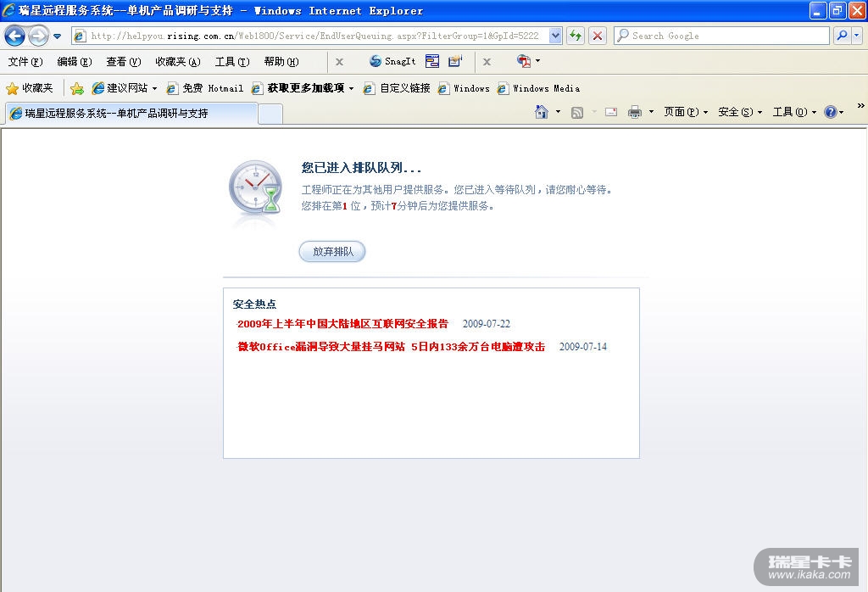868x592 pixels.
Task: Open the 建议网站 favorites link
Action: click(x=120, y=88)
